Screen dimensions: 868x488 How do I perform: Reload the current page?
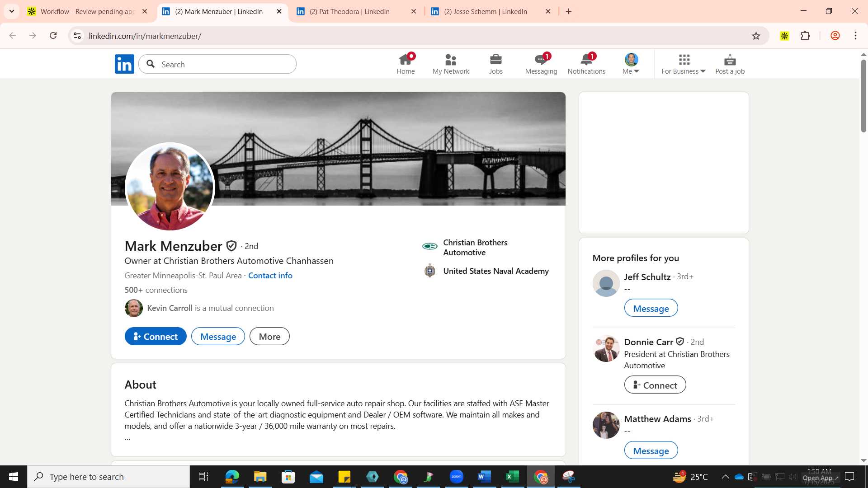click(53, 36)
